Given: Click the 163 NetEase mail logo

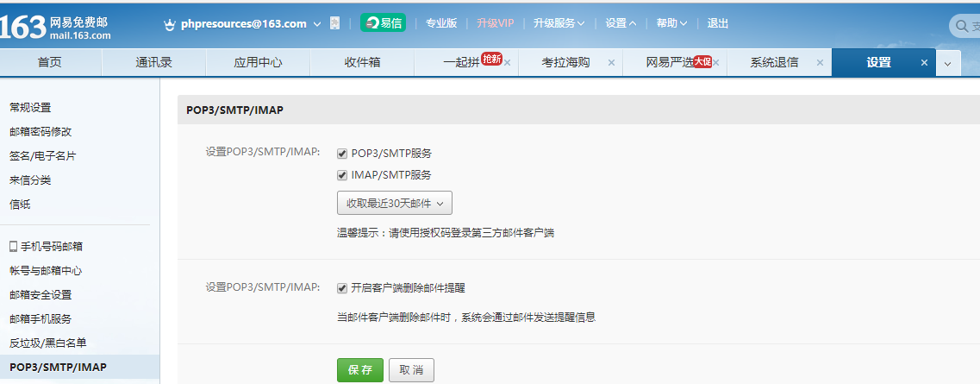Looking at the screenshot, I should (56, 26).
